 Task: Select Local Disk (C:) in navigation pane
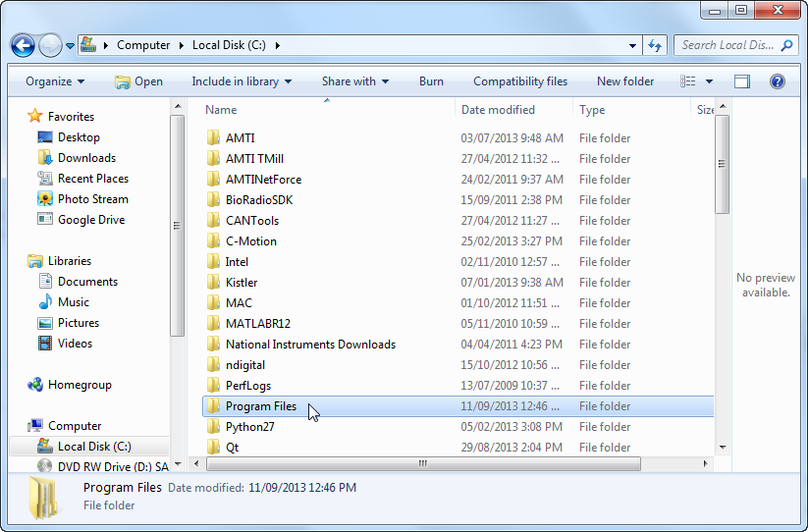88,446
